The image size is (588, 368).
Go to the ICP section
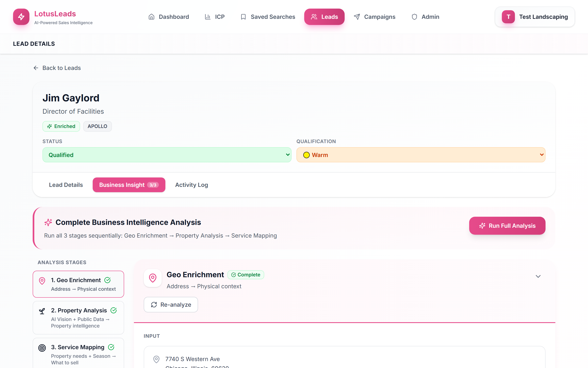tap(215, 17)
